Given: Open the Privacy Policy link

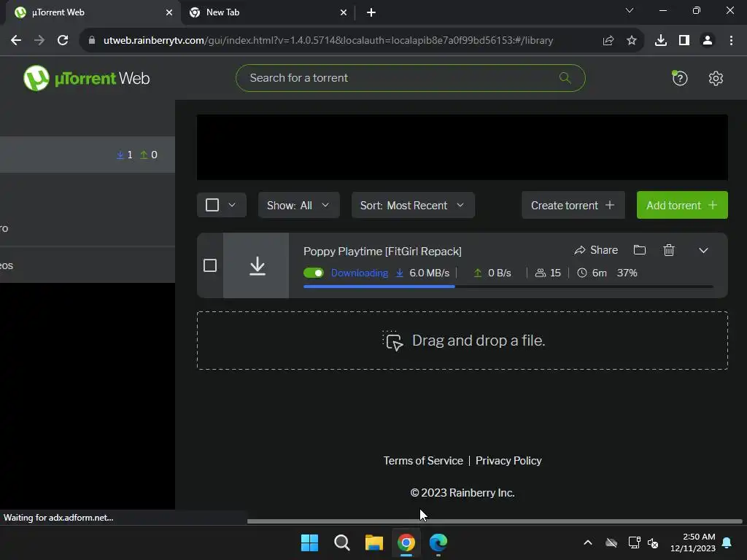Looking at the screenshot, I should pos(508,461).
